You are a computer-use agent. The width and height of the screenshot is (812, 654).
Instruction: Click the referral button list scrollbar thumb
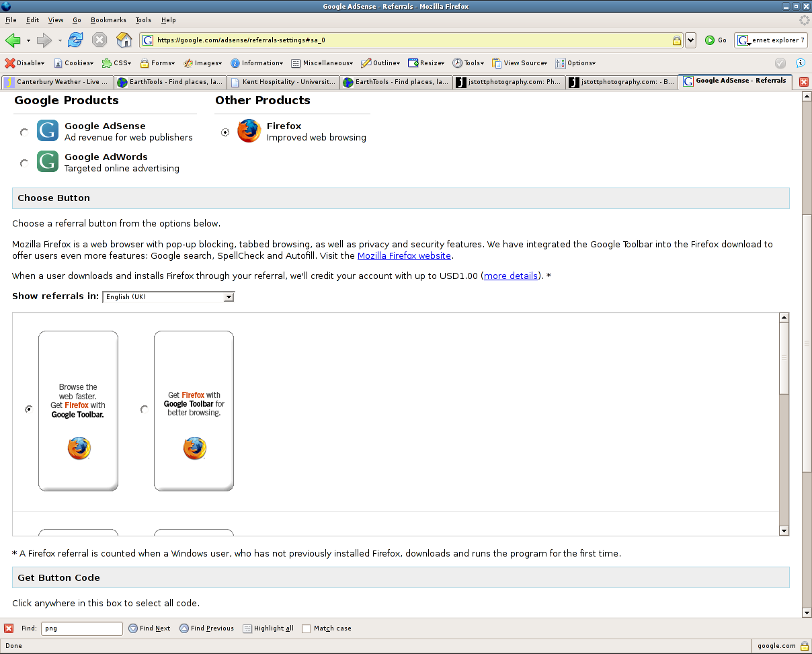click(784, 360)
